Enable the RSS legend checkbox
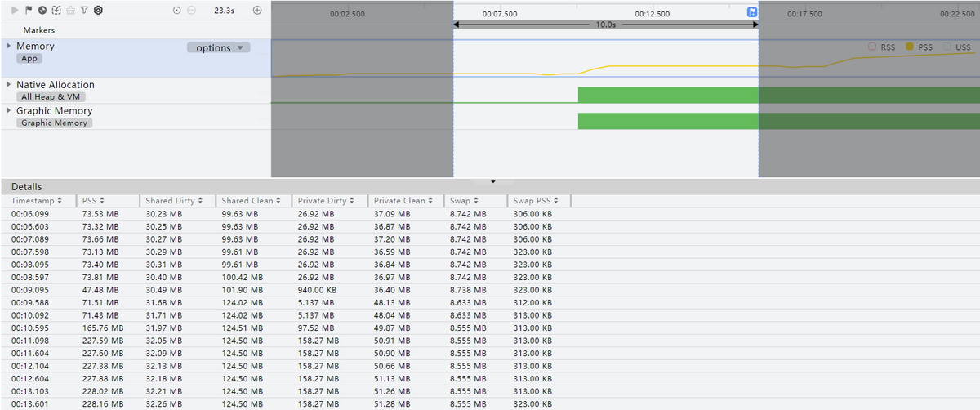Viewport: 980px width, 410px height. coord(872,47)
